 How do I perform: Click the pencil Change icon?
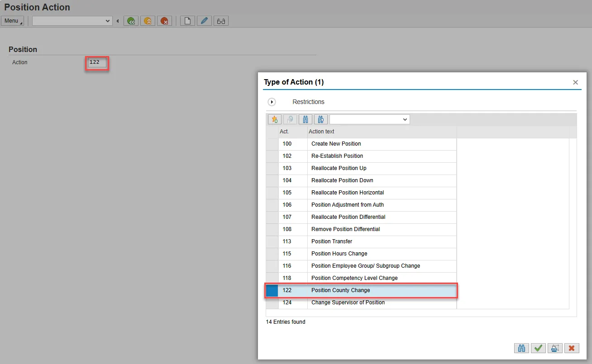(204, 21)
